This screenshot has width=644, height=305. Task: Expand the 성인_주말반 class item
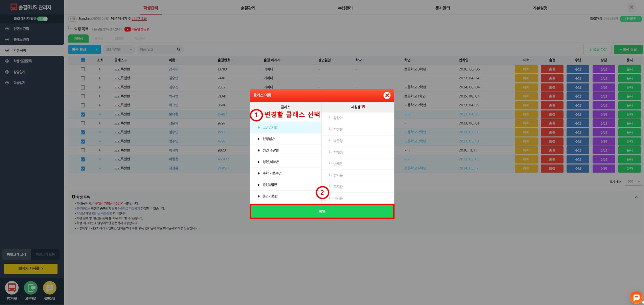click(259, 150)
